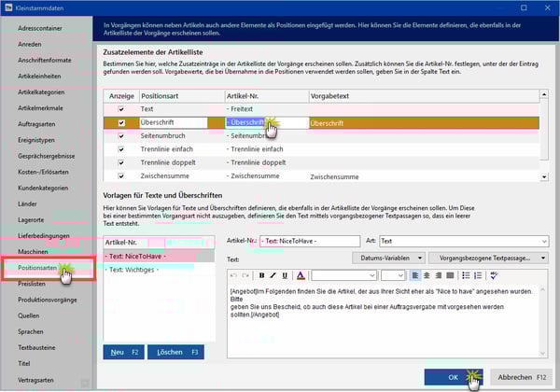Open the font color picker
Screen dimensions: 560x392
coord(300,275)
